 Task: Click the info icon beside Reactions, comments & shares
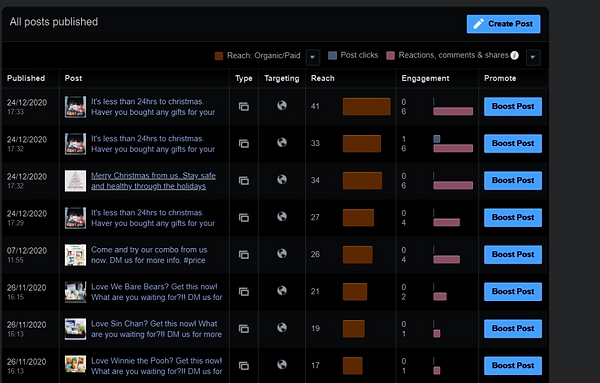pyautogui.click(x=515, y=55)
